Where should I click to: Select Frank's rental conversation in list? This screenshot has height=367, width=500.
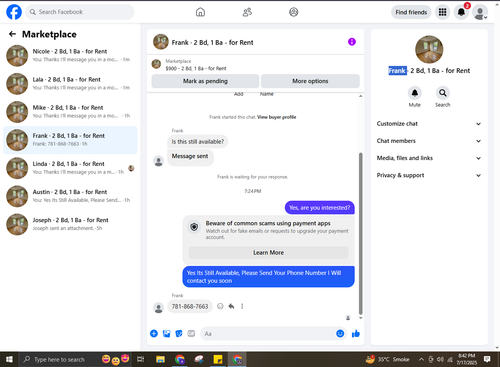click(x=70, y=140)
